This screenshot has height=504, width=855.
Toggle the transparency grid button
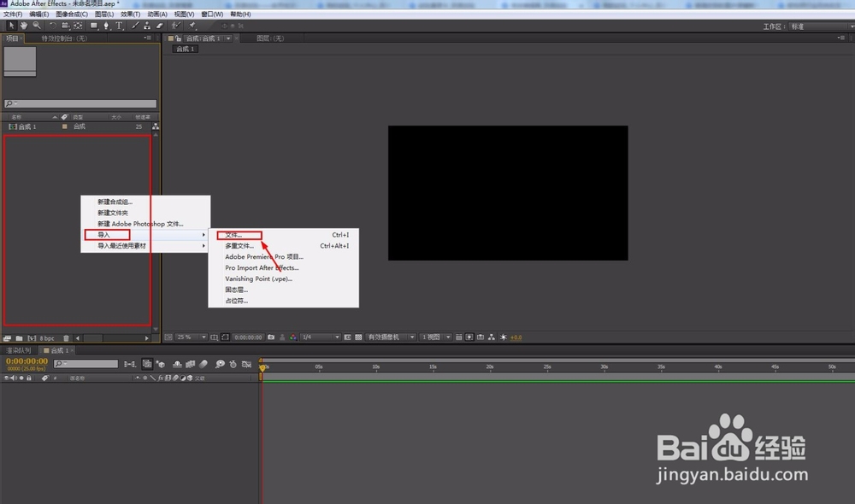coord(358,337)
